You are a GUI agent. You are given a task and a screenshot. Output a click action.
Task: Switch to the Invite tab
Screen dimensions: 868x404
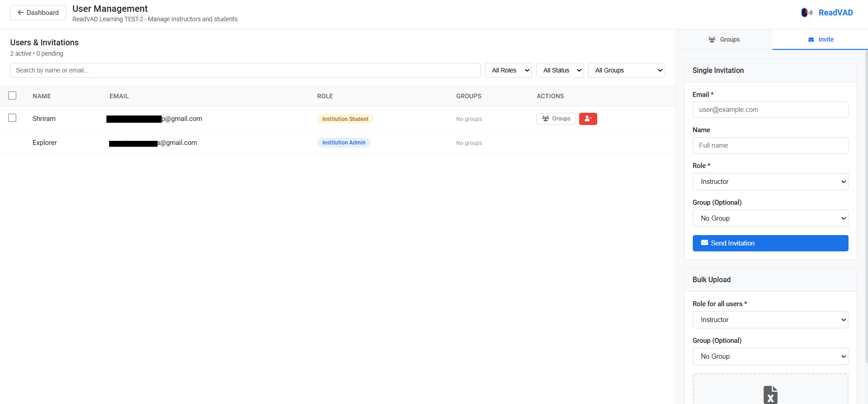pos(820,39)
